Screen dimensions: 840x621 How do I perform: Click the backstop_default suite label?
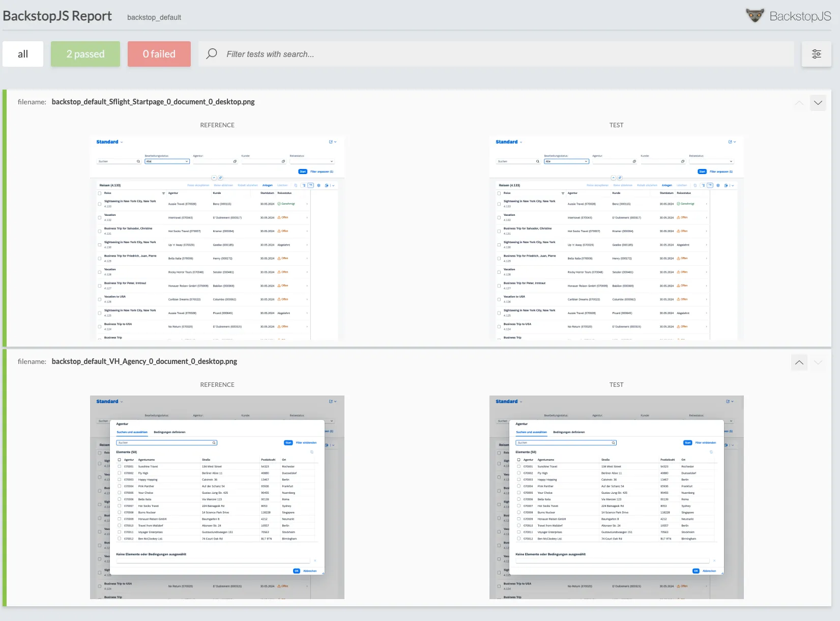154,17
